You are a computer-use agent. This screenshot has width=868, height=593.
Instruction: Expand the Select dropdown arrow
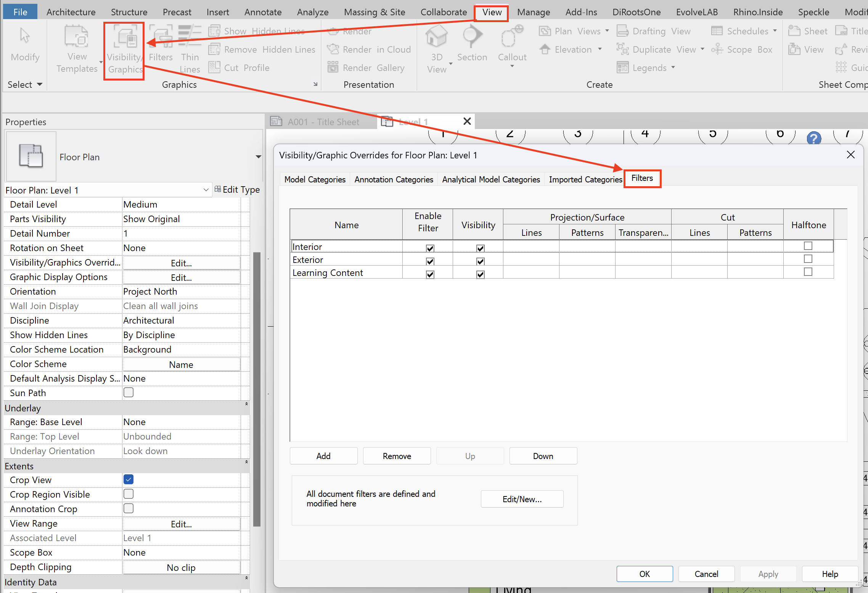40,85
